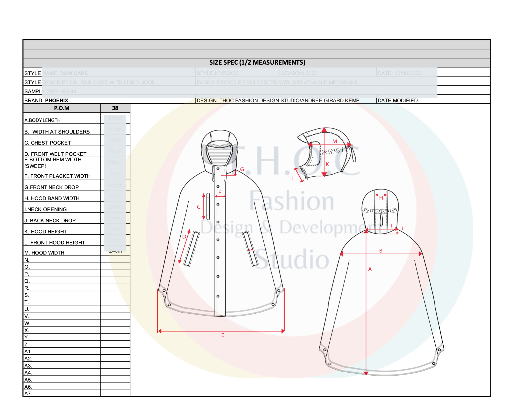525x420 pixels.
Task: Select the B. WIDTH AT SHOULDERS cell
Action: coord(57,132)
